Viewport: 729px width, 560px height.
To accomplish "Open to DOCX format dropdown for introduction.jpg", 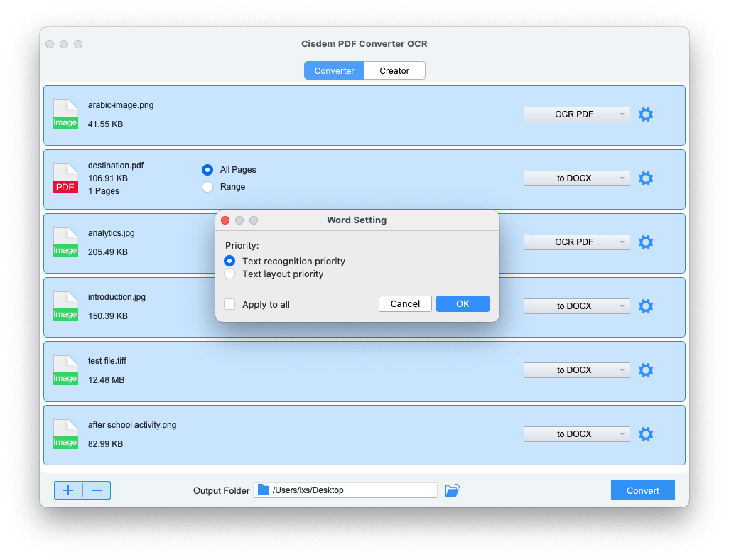I will (576, 306).
